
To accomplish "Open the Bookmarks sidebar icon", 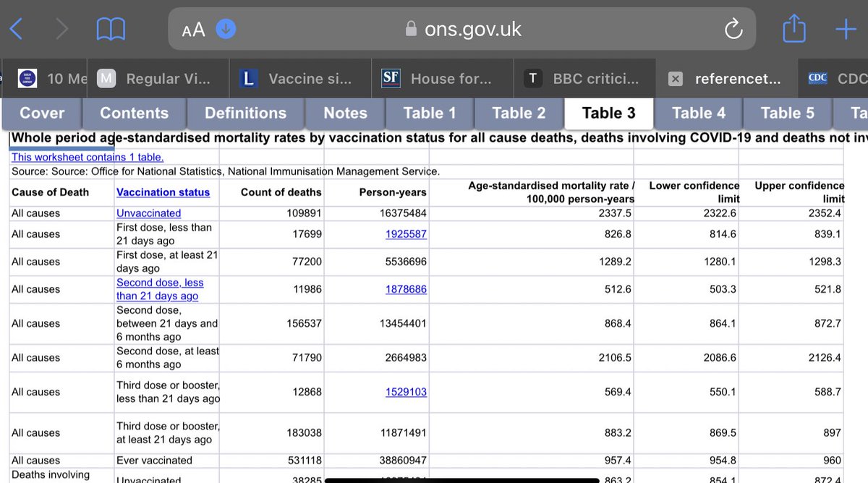I will pos(110,29).
